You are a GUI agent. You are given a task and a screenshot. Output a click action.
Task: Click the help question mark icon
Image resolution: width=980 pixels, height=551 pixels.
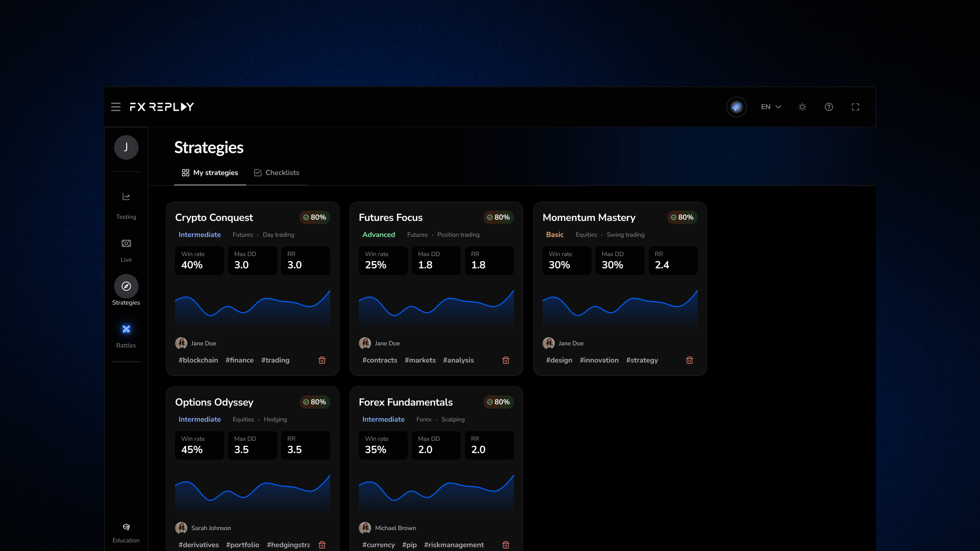[829, 107]
